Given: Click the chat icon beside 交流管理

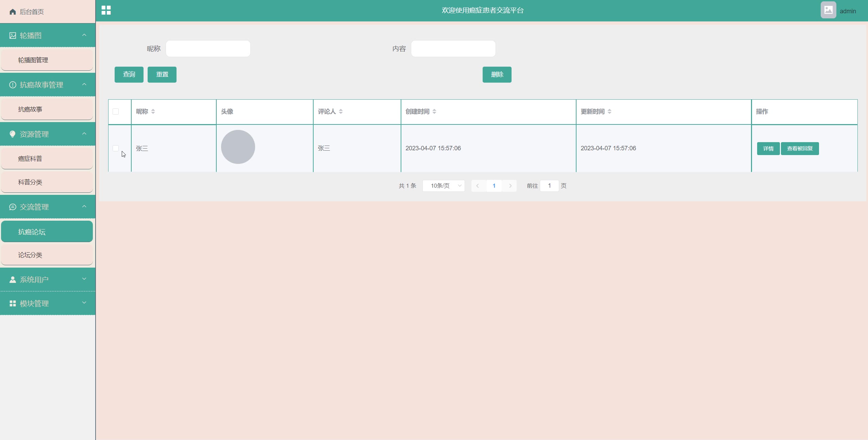Looking at the screenshot, I should click(x=13, y=207).
